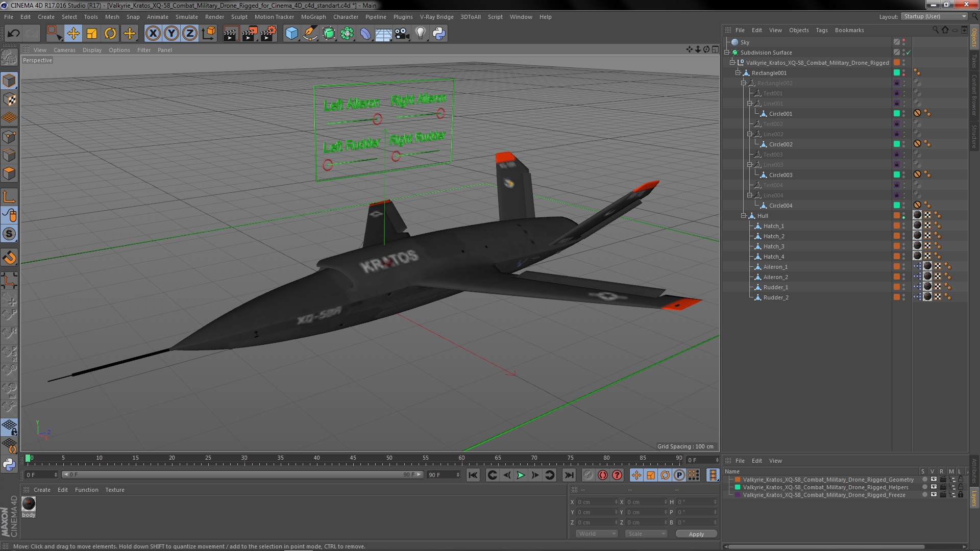The height and width of the screenshot is (551, 980).
Task: Open Layout Startup dropdown
Action: [934, 17]
